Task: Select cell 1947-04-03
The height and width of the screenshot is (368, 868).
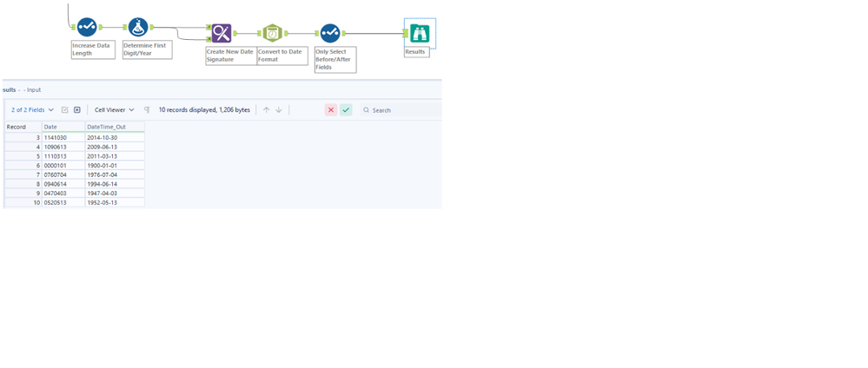Action: (116, 194)
